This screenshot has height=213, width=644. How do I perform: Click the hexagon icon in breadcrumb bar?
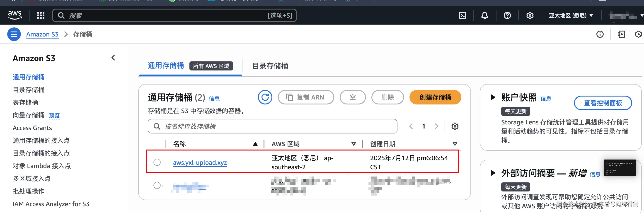coord(639,34)
